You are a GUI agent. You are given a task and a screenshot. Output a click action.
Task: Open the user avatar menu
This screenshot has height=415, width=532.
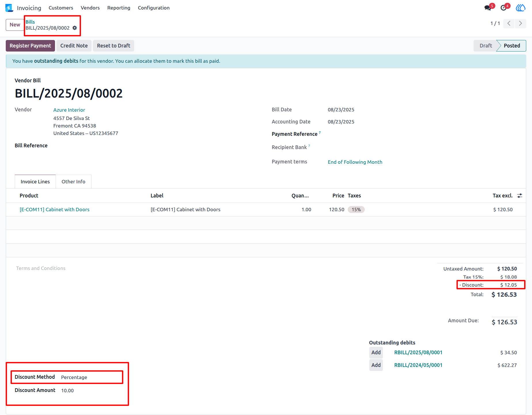520,8
